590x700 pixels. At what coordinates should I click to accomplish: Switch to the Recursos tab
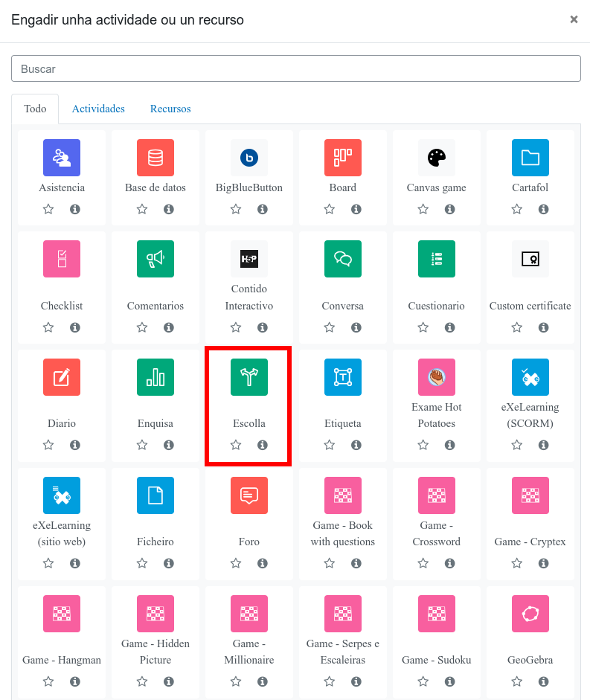(170, 109)
